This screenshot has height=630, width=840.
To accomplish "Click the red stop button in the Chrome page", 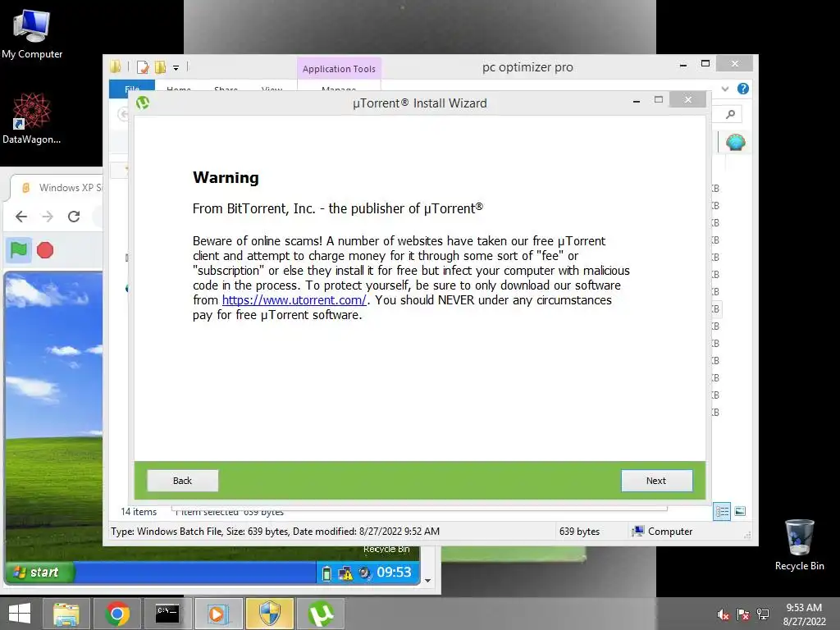I will tap(45, 250).
